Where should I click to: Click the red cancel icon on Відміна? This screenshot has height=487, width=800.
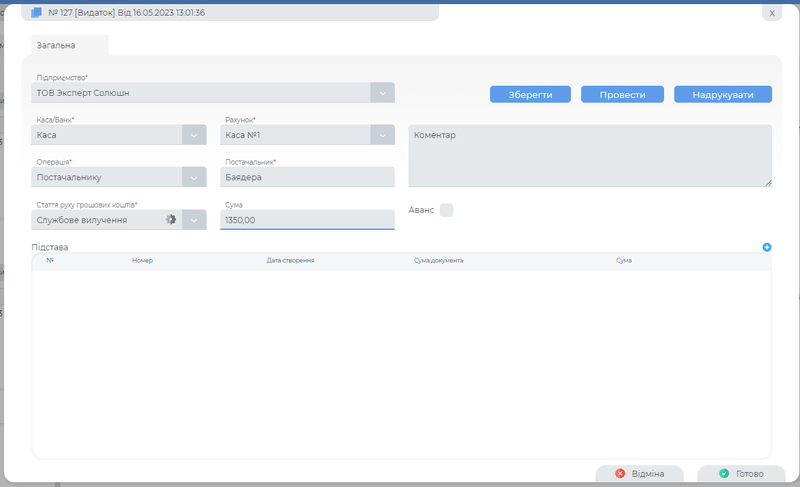coord(620,473)
